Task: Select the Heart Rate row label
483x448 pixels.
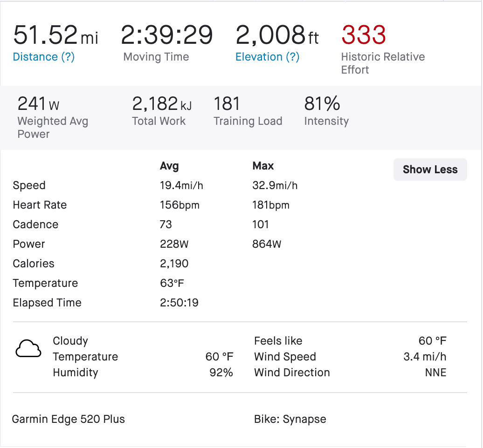Action: point(40,205)
